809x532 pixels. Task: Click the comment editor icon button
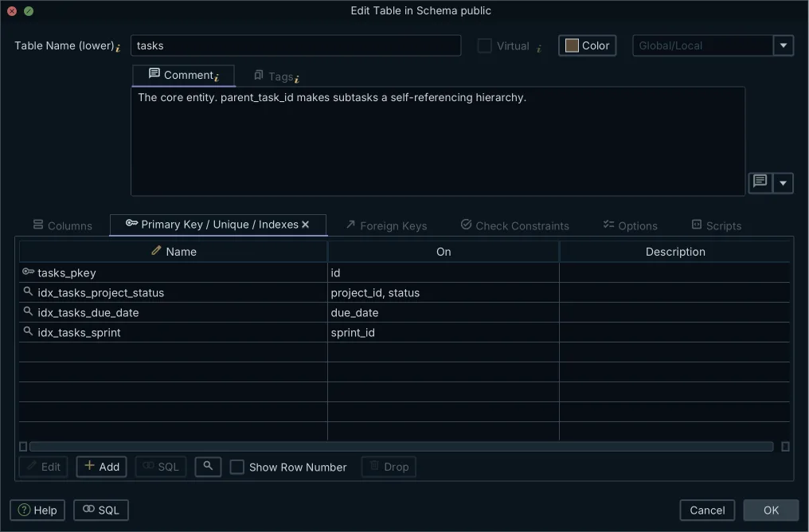point(760,182)
